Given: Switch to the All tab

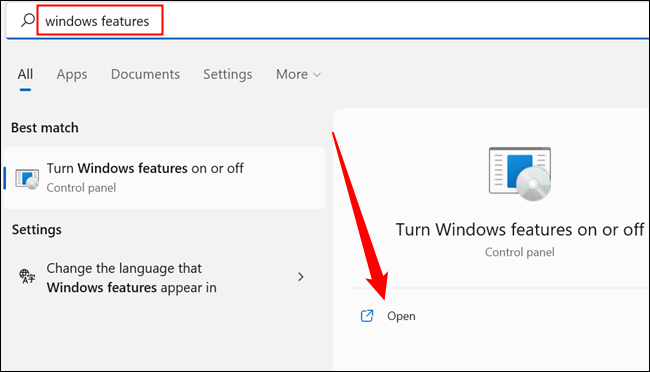Looking at the screenshot, I should point(25,74).
